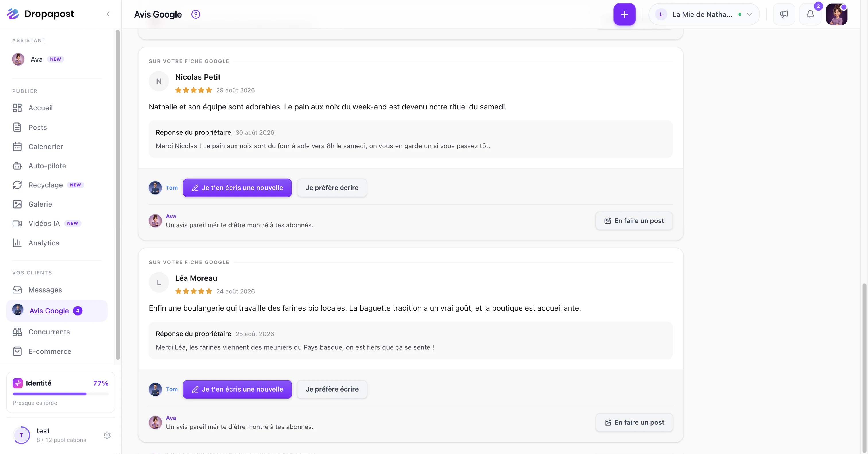Click the E-commerce bag icon
Viewport: 868px width, 454px height.
pos(17,351)
